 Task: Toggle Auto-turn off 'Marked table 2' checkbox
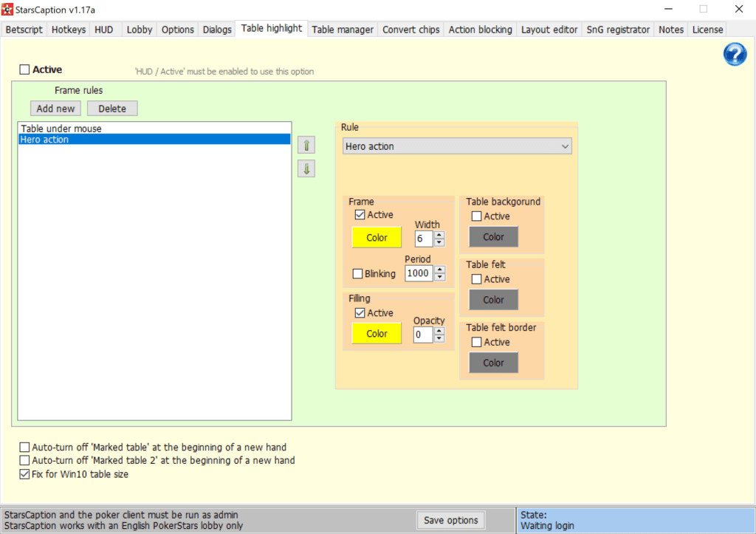pos(24,460)
